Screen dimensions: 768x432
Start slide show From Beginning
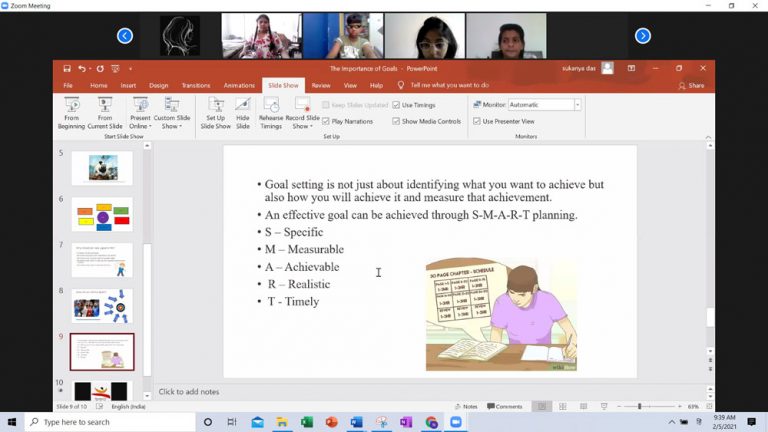tap(71, 111)
